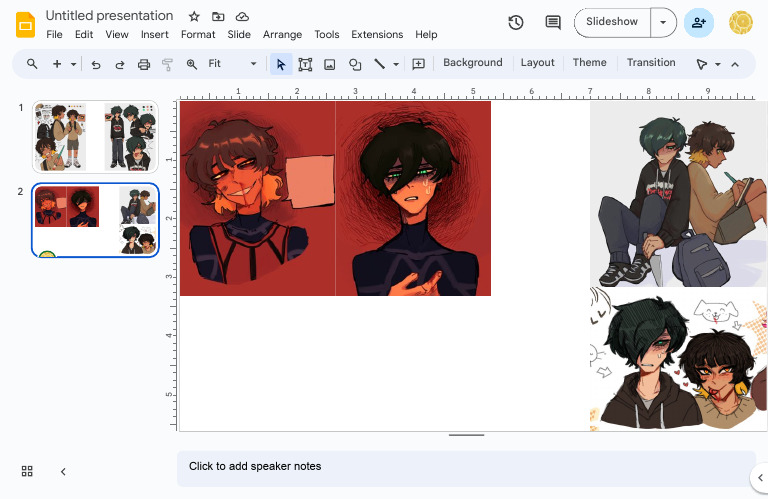Open the Tools menu

pos(327,35)
